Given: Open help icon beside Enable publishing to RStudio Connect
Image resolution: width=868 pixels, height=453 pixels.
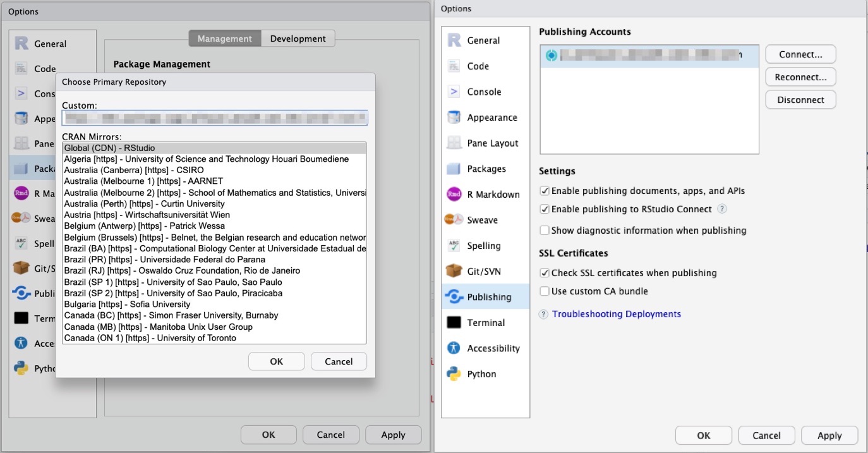Looking at the screenshot, I should coord(722,209).
